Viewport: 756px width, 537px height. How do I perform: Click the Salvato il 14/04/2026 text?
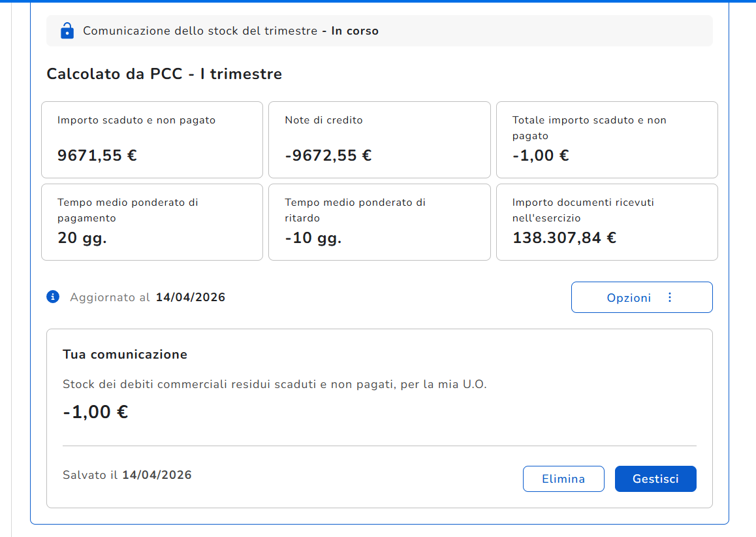coord(127,475)
